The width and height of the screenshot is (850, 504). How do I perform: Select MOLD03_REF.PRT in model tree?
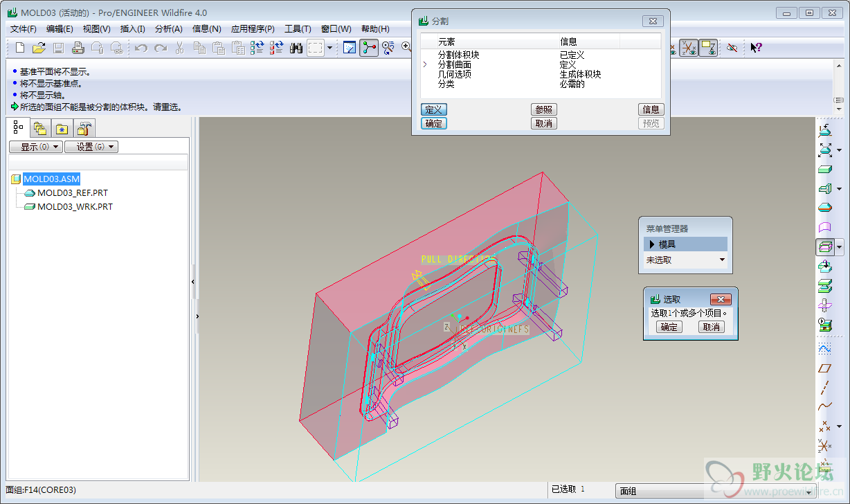[x=73, y=193]
